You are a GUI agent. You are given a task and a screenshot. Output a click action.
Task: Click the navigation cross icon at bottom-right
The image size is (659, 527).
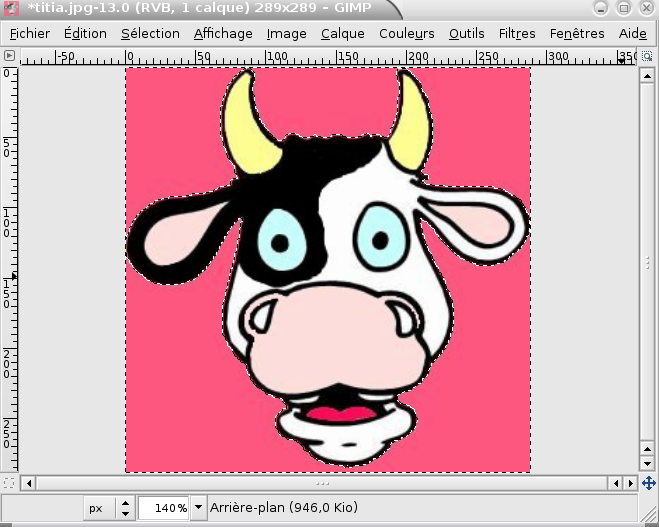648,483
